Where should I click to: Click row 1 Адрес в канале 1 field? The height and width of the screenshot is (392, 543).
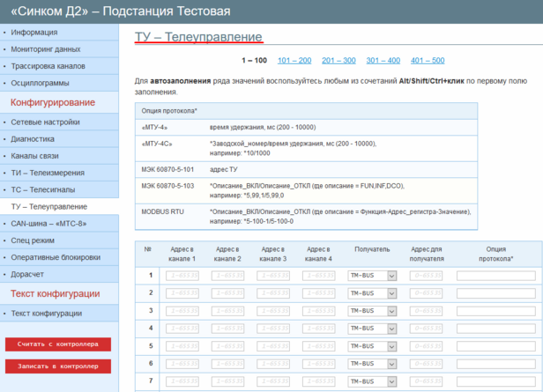(182, 276)
